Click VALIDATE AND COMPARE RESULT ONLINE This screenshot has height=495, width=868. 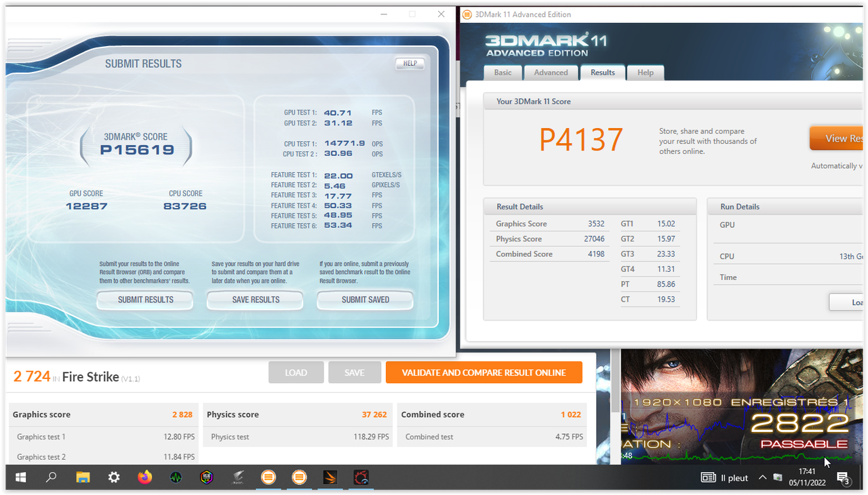tap(484, 372)
